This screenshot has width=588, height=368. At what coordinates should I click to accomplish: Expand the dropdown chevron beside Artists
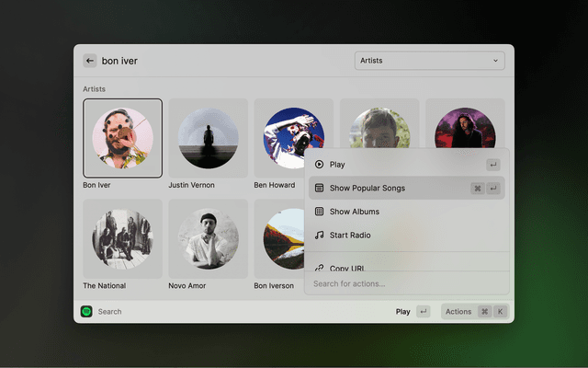tap(496, 61)
